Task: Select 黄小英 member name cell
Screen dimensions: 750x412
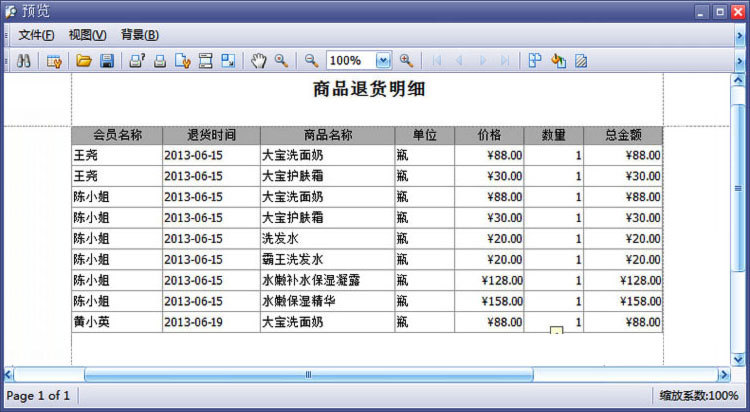Action: click(x=117, y=322)
